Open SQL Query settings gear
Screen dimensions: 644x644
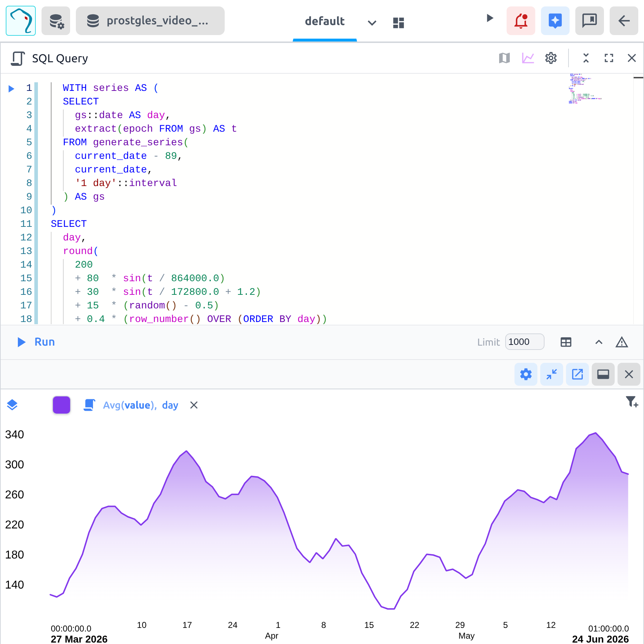click(551, 58)
